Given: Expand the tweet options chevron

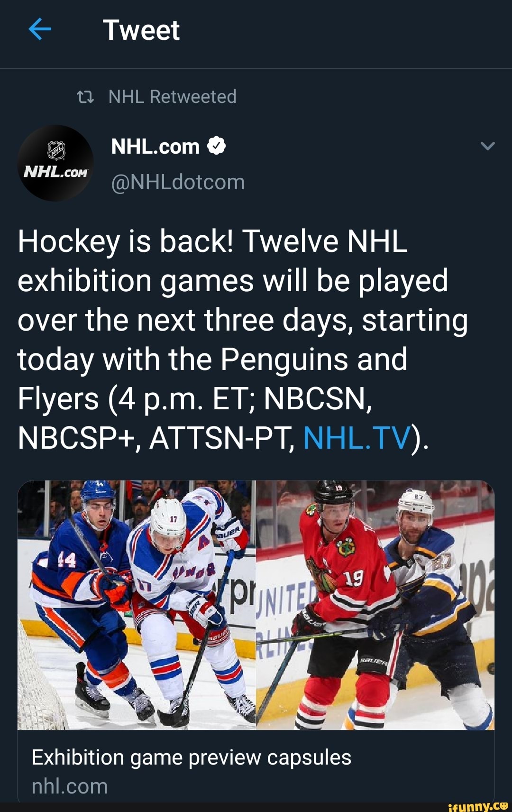Looking at the screenshot, I should (x=487, y=146).
